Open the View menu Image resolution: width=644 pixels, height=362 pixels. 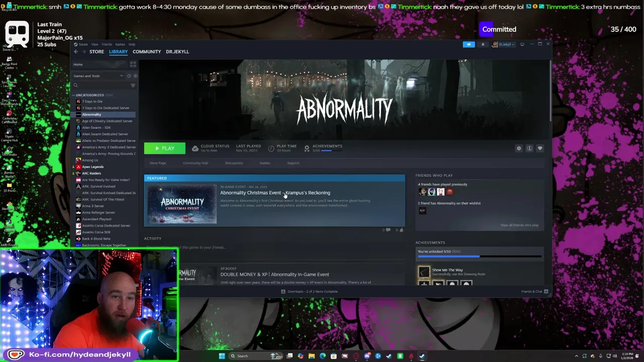tap(95, 44)
